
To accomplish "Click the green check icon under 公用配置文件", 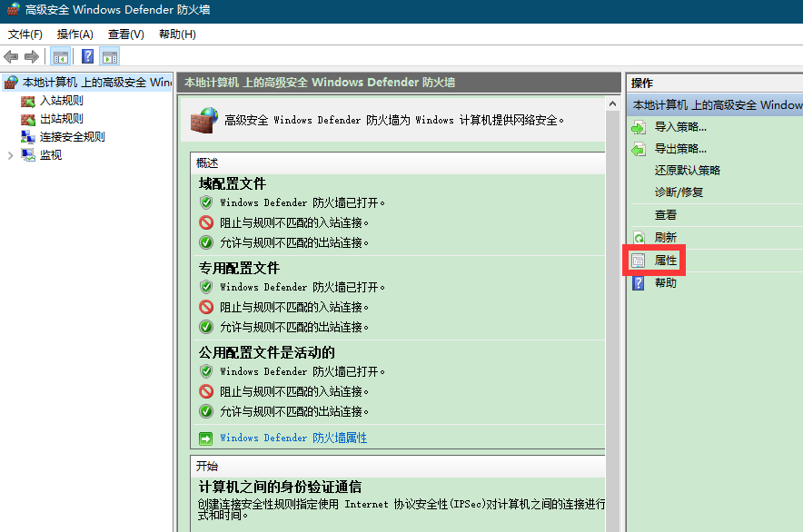I will click(206, 411).
